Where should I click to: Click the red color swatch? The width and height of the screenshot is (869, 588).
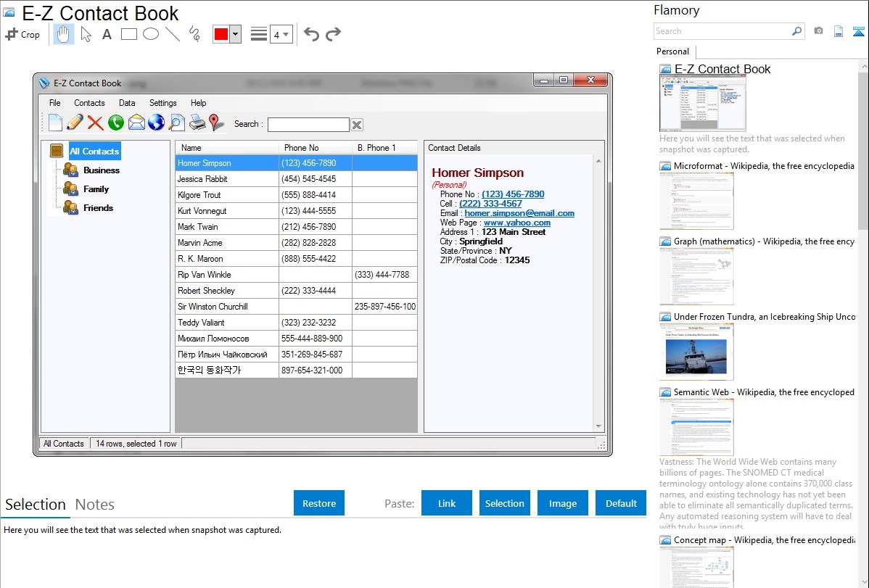[221, 34]
